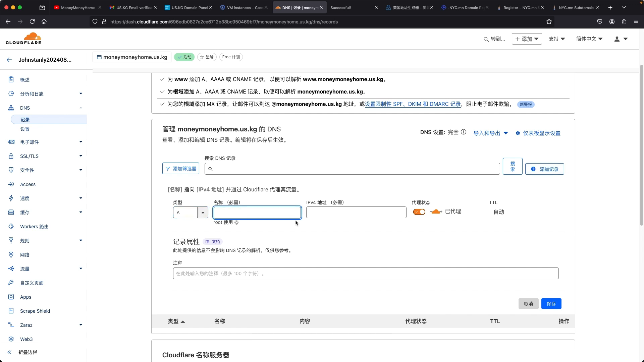The width and height of the screenshot is (644, 362).
Task: Click the Scrape Shield icon
Action: pyautogui.click(x=11, y=311)
